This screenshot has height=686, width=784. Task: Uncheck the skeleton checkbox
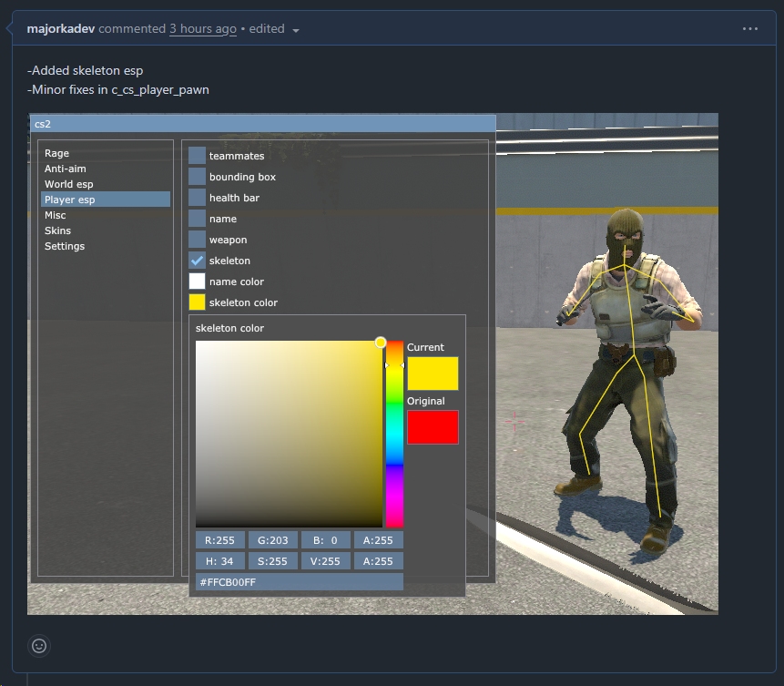198,261
